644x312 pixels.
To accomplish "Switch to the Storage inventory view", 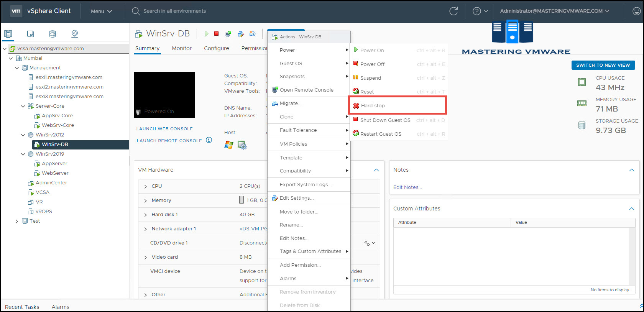I will pos(53,34).
